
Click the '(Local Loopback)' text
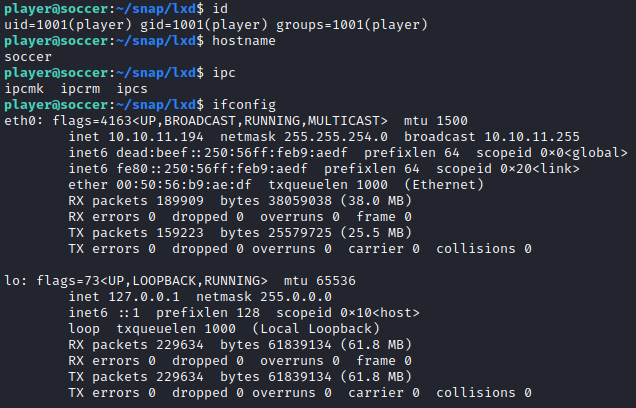point(316,329)
